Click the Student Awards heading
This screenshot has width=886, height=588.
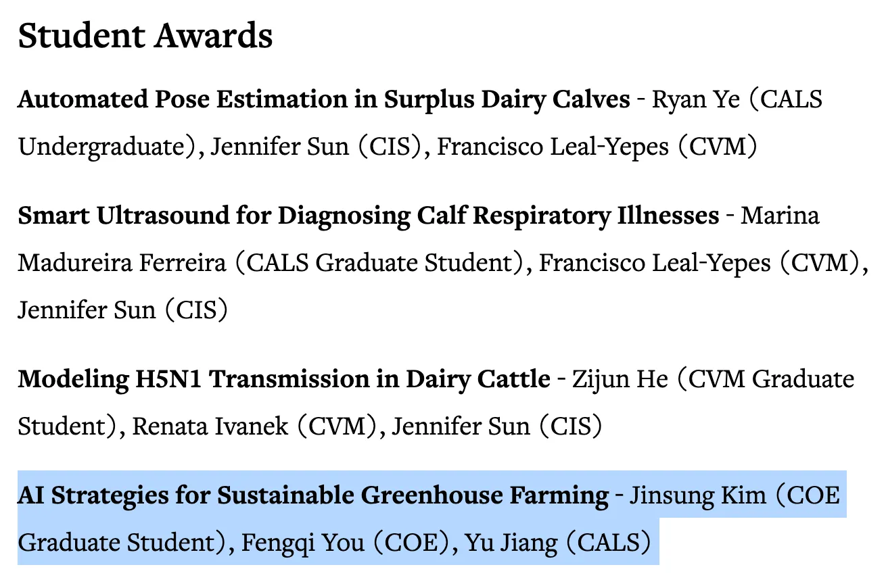coord(145,36)
